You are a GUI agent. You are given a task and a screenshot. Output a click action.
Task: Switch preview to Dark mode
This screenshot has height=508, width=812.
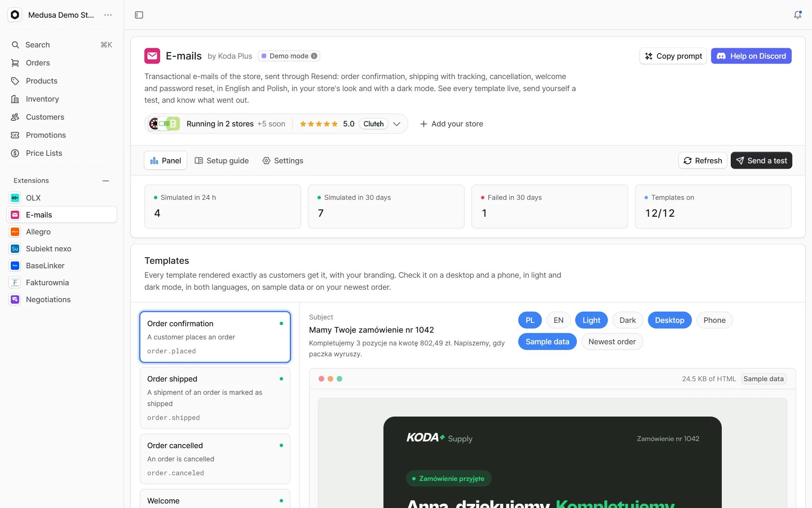click(x=627, y=320)
